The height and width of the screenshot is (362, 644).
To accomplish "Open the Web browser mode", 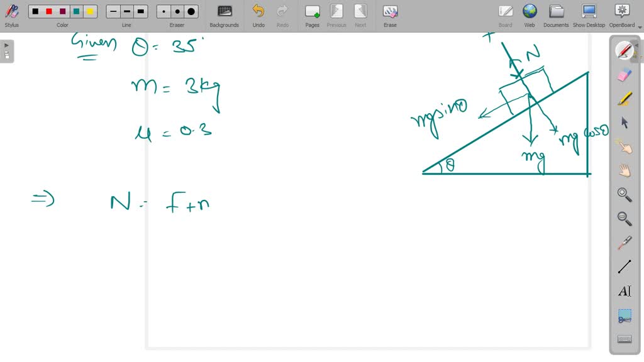I will click(x=530, y=16).
